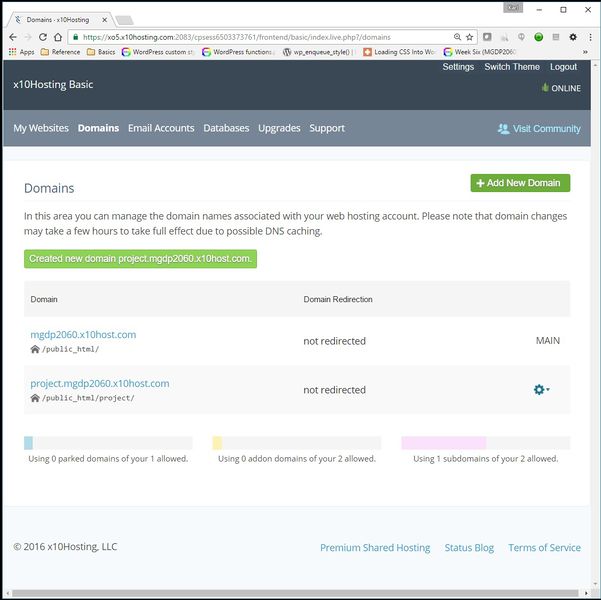Show more bookmarks with the chevron

[585, 52]
